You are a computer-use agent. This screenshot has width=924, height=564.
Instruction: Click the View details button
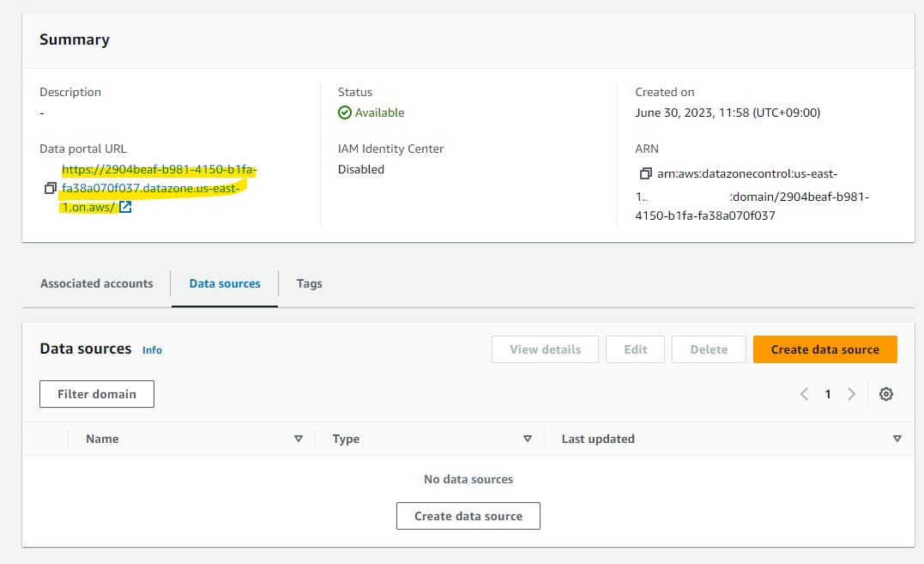[545, 349]
